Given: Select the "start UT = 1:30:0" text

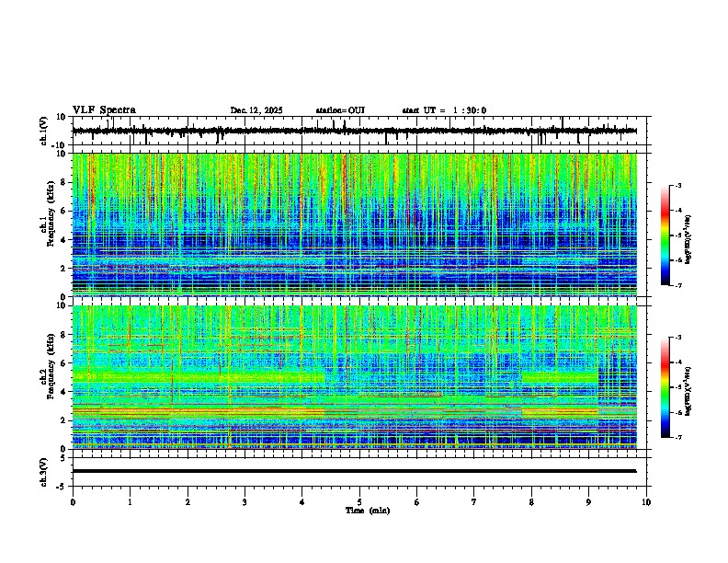Looking at the screenshot, I should (444, 110).
